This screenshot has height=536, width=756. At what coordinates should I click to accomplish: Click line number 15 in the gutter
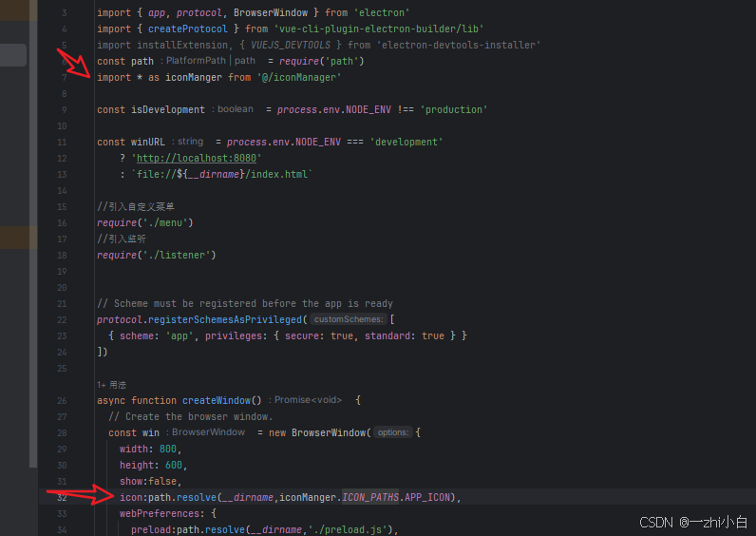(x=62, y=206)
